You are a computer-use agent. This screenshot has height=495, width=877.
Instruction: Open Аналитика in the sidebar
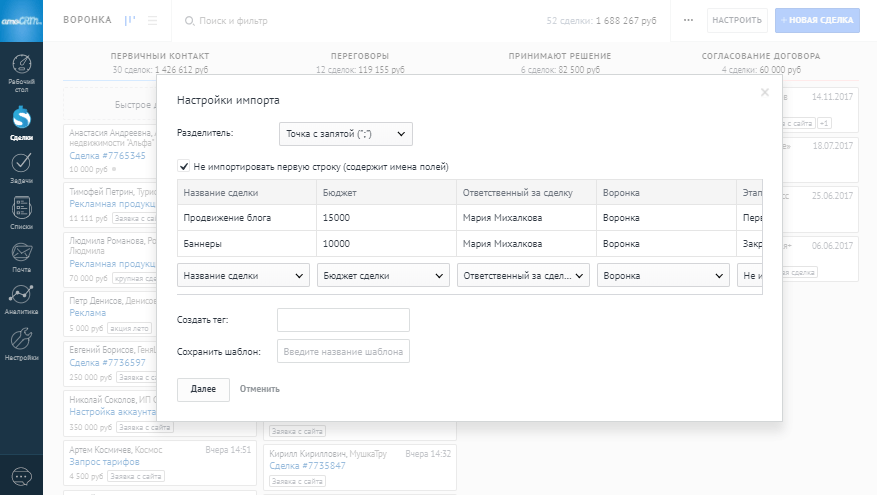[x=21, y=299]
